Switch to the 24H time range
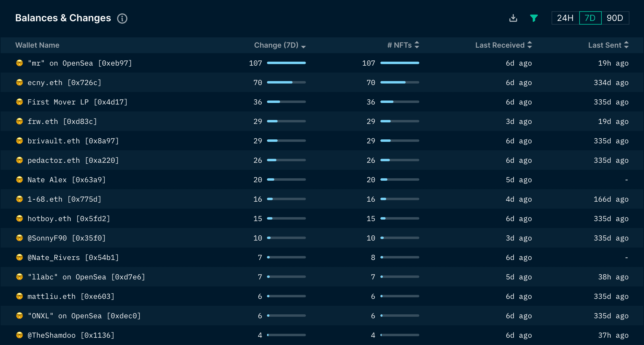Image resolution: width=644 pixels, height=345 pixels. pyautogui.click(x=565, y=18)
